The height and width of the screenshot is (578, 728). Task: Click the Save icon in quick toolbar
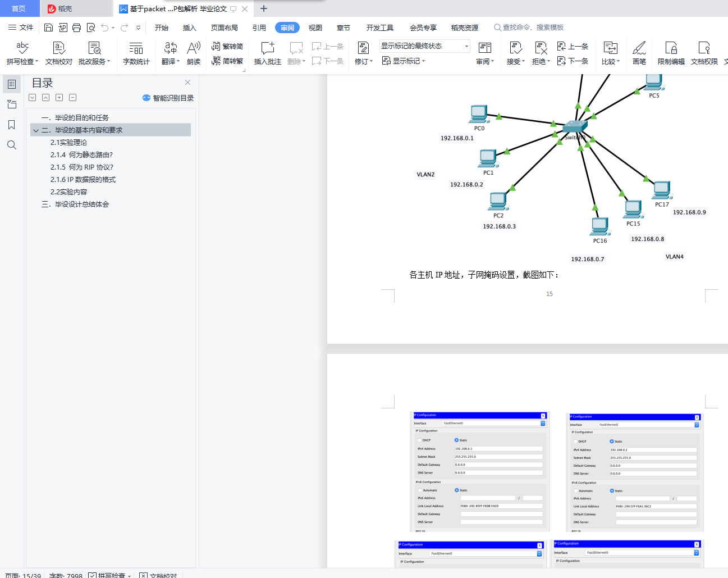point(48,28)
